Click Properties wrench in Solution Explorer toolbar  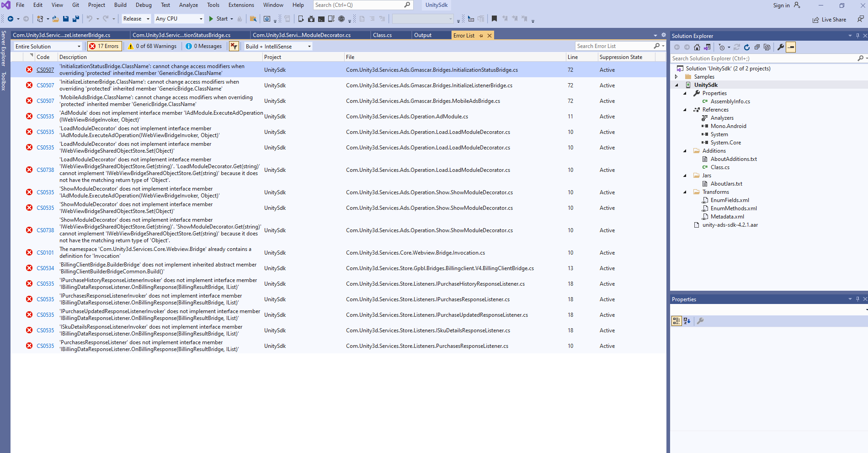pyautogui.click(x=781, y=47)
